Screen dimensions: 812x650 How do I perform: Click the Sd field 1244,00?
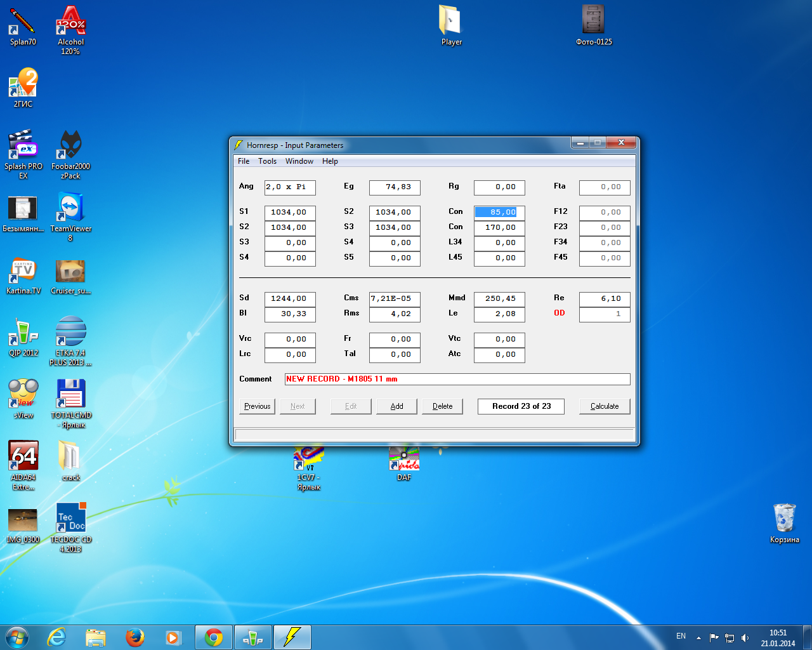click(290, 299)
